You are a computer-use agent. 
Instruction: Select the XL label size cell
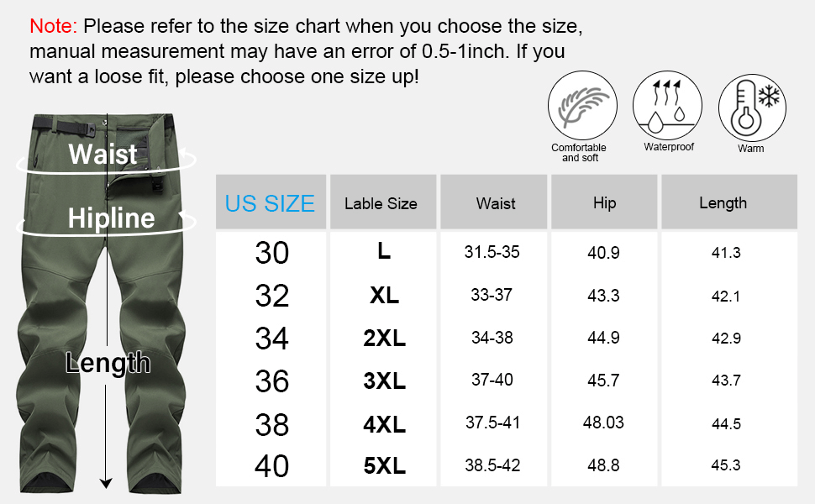pos(384,296)
